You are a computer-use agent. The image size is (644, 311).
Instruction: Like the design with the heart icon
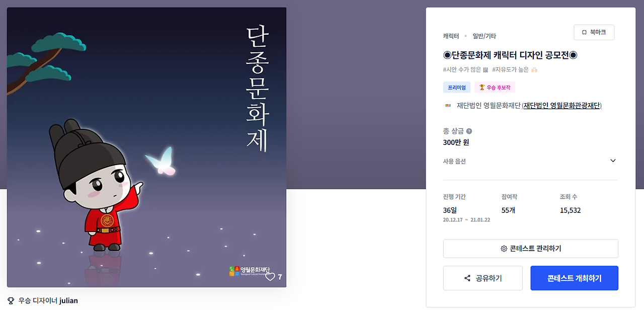pos(270,277)
